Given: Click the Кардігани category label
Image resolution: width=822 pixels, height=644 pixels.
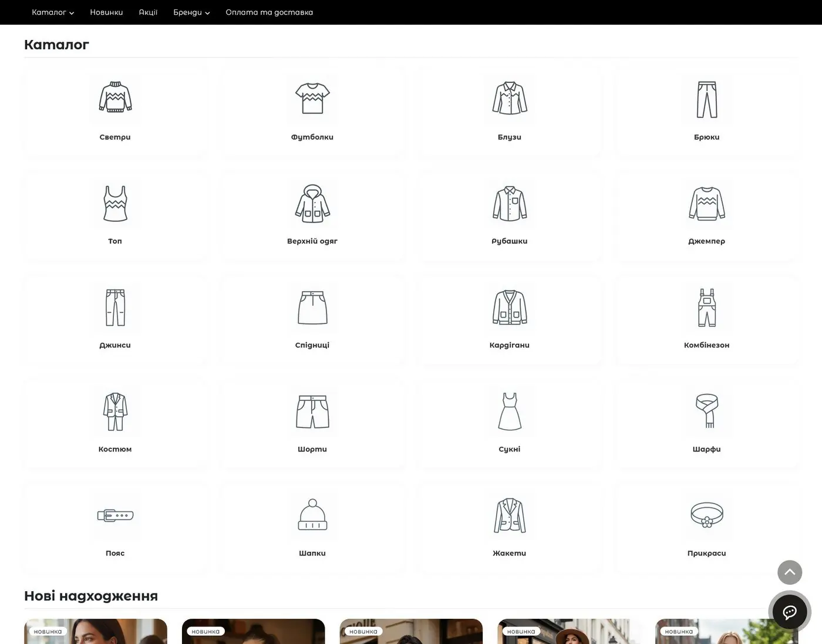Looking at the screenshot, I should pyautogui.click(x=510, y=345).
